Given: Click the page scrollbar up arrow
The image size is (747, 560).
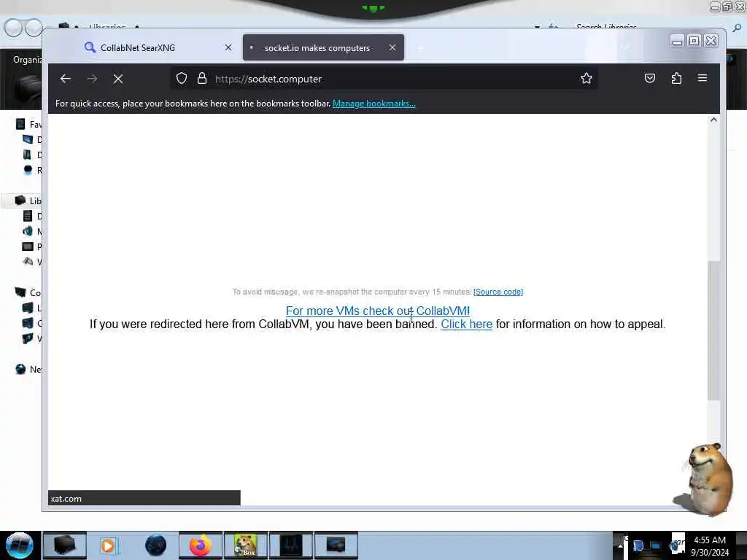Looking at the screenshot, I should pos(713,120).
